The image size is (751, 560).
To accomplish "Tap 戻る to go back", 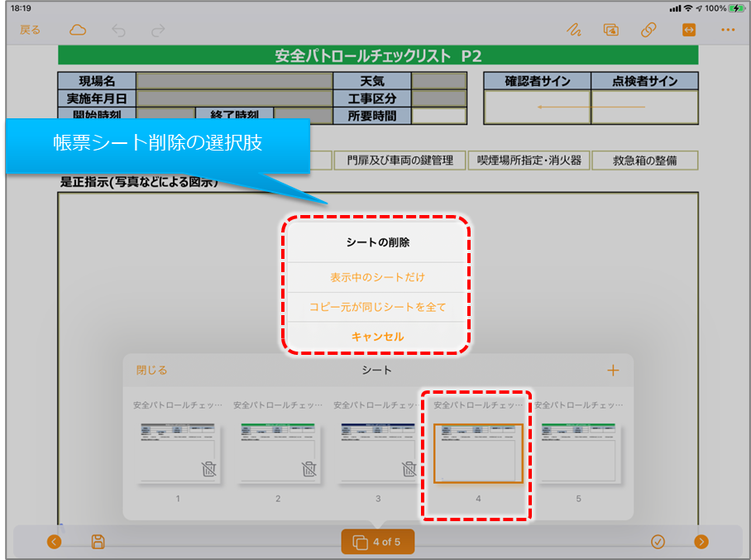I will pyautogui.click(x=31, y=30).
